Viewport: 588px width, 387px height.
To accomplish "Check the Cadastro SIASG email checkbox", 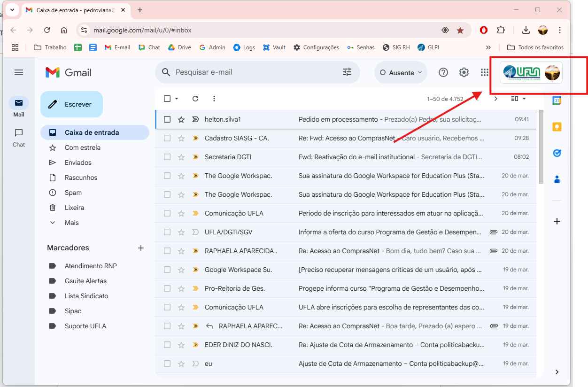I will click(x=167, y=138).
